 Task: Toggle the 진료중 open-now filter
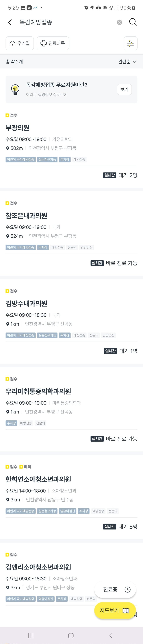tap(115, 590)
